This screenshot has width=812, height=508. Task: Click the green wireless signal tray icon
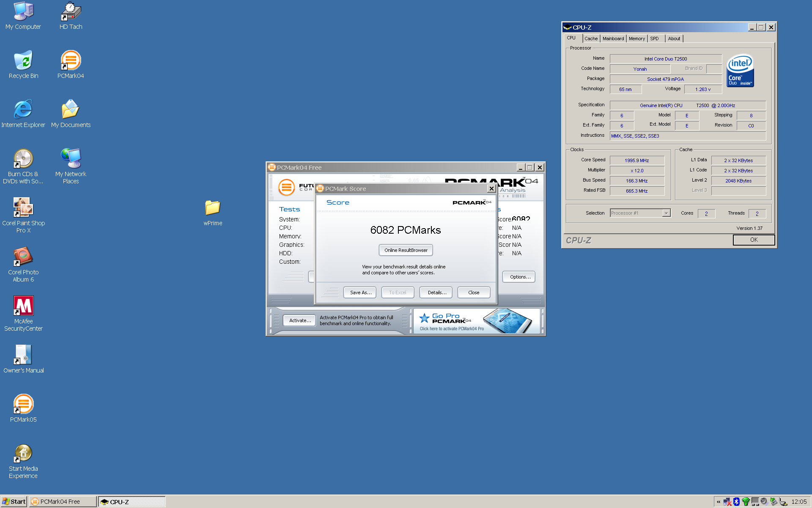click(746, 502)
